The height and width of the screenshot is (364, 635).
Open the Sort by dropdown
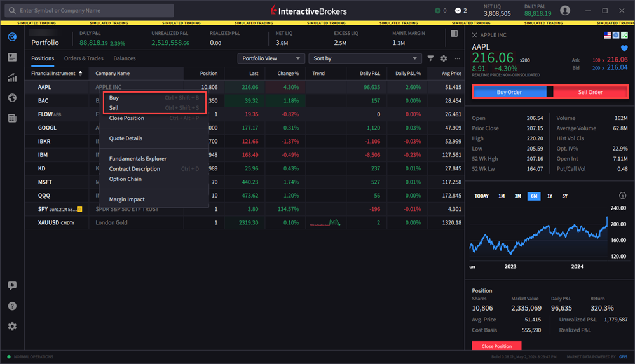click(x=365, y=58)
